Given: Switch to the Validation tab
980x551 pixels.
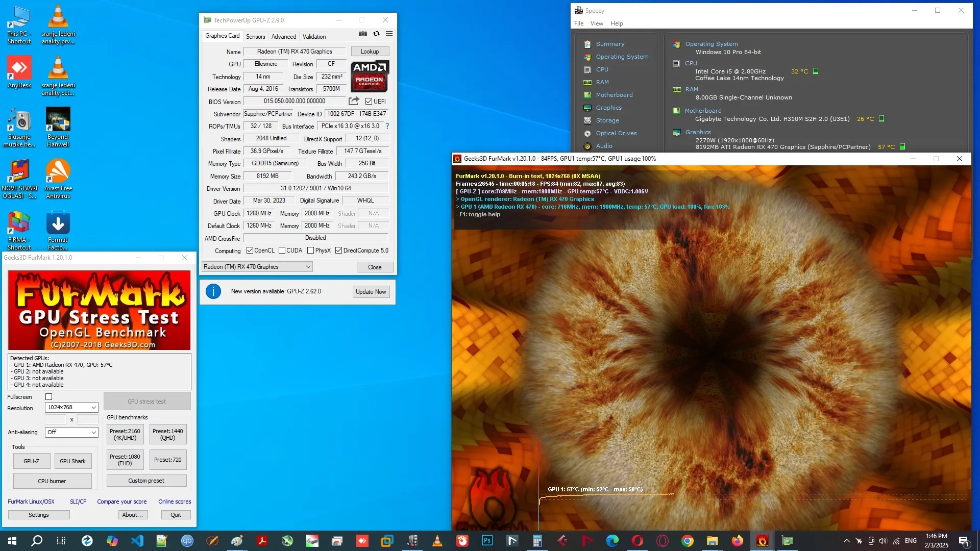Looking at the screenshot, I should pyautogui.click(x=314, y=37).
